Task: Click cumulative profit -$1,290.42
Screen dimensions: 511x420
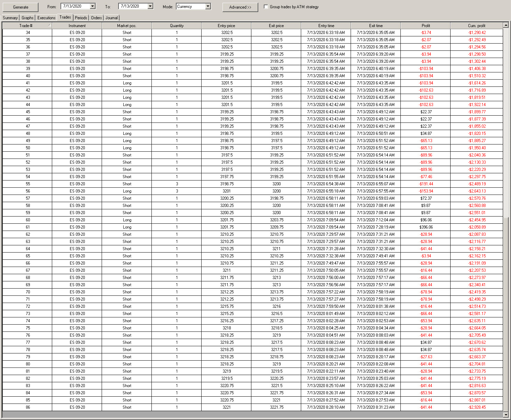Action: pos(477,33)
